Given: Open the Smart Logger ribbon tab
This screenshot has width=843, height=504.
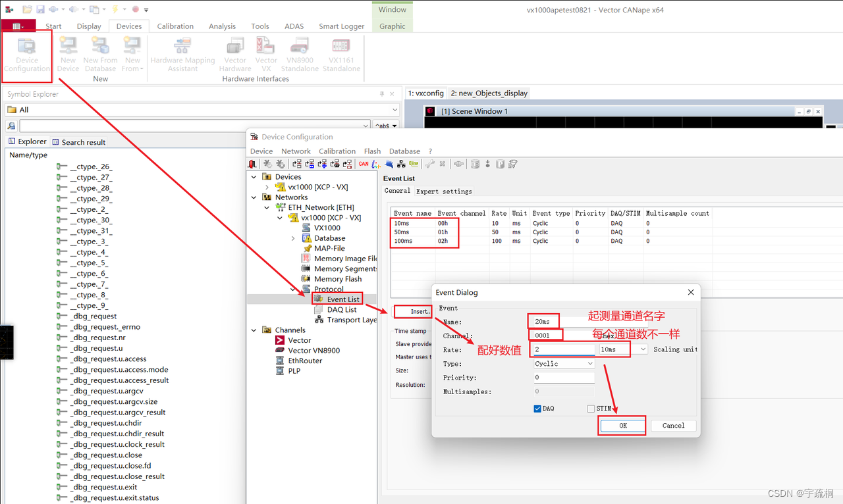Looking at the screenshot, I should (342, 26).
